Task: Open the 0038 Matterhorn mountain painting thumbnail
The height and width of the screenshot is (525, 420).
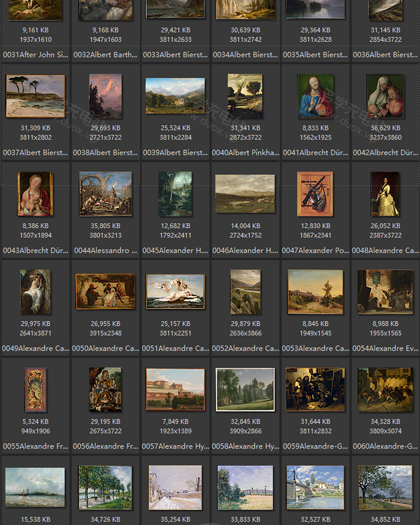Action: 105,96
